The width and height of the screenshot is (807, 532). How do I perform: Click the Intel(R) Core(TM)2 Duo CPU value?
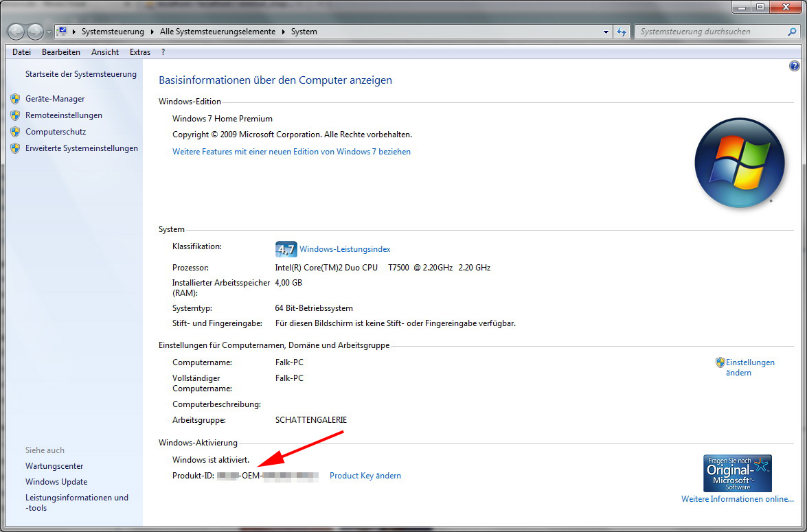click(x=383, y=268)
